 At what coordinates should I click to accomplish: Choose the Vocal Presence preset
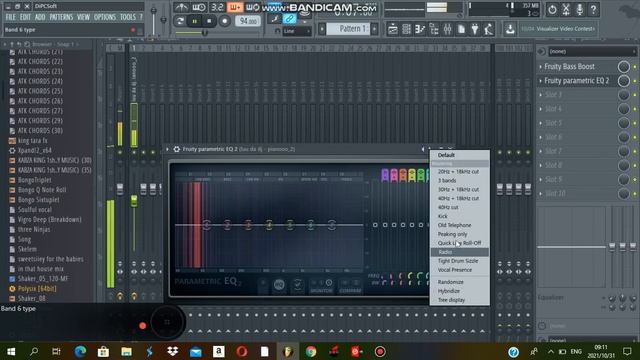point(455,270)
